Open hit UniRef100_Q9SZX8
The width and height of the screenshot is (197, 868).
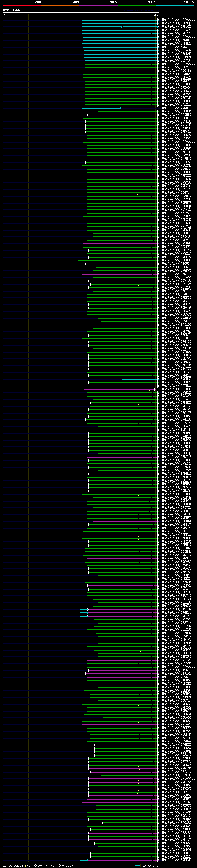click(177, 463)
